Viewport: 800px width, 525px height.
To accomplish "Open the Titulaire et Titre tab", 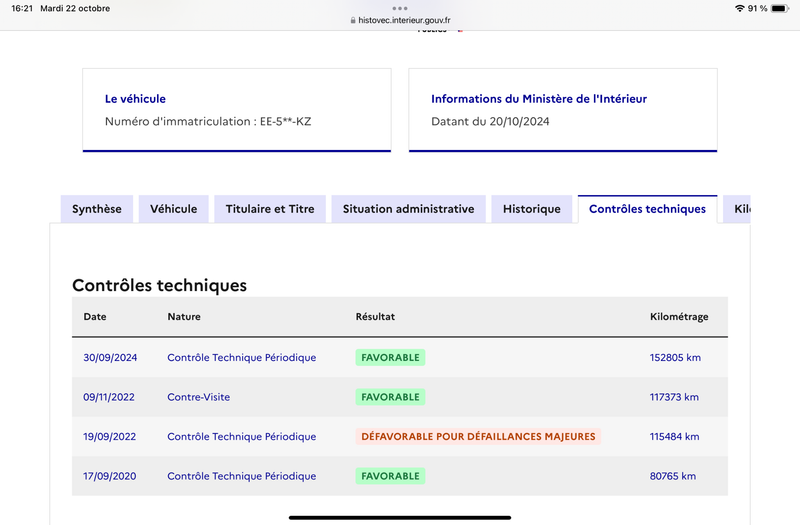I will [270, 209].
